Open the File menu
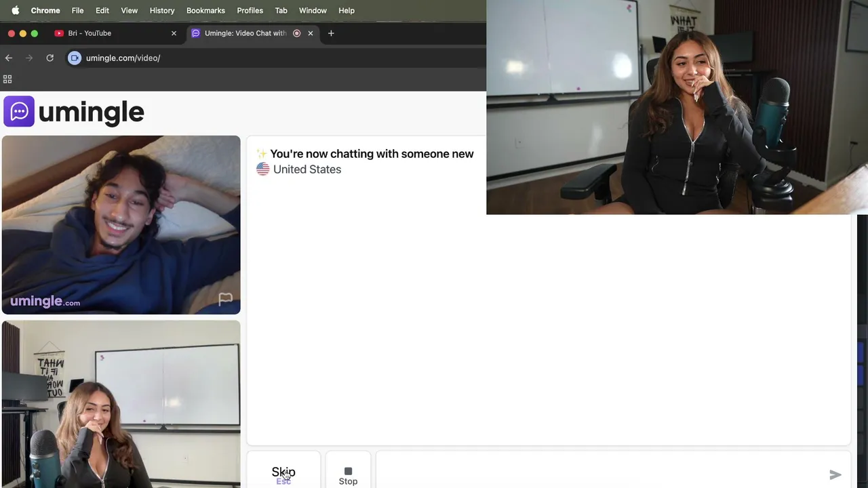Viewport: 868px width, 488px height. coord(78,10)
